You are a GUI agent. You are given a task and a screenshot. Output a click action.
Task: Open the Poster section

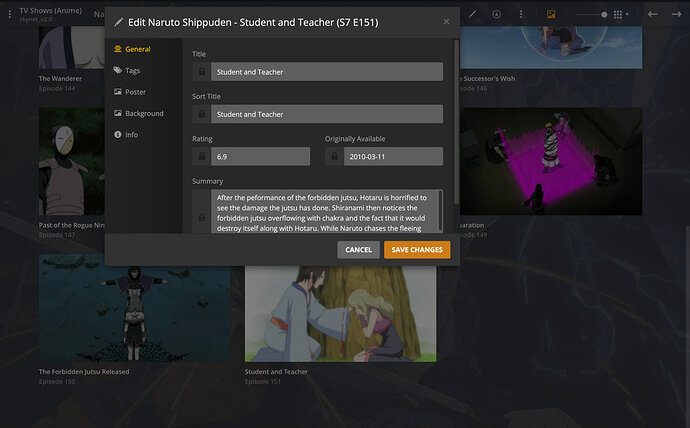click(130, 92)
